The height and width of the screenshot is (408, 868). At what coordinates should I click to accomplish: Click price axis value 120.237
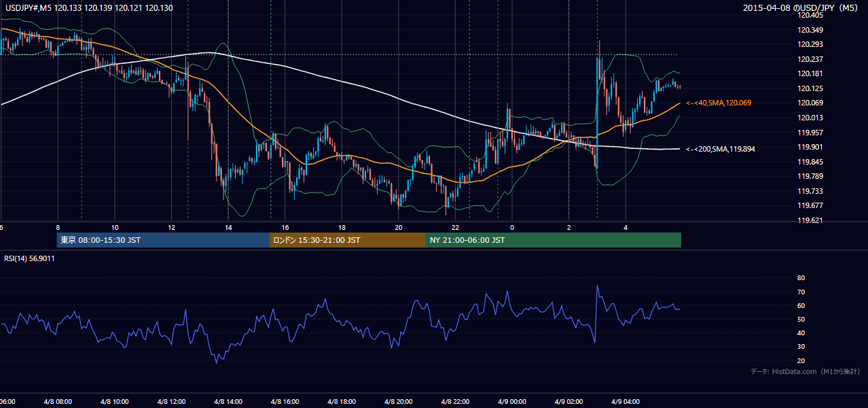click(810, 59)
